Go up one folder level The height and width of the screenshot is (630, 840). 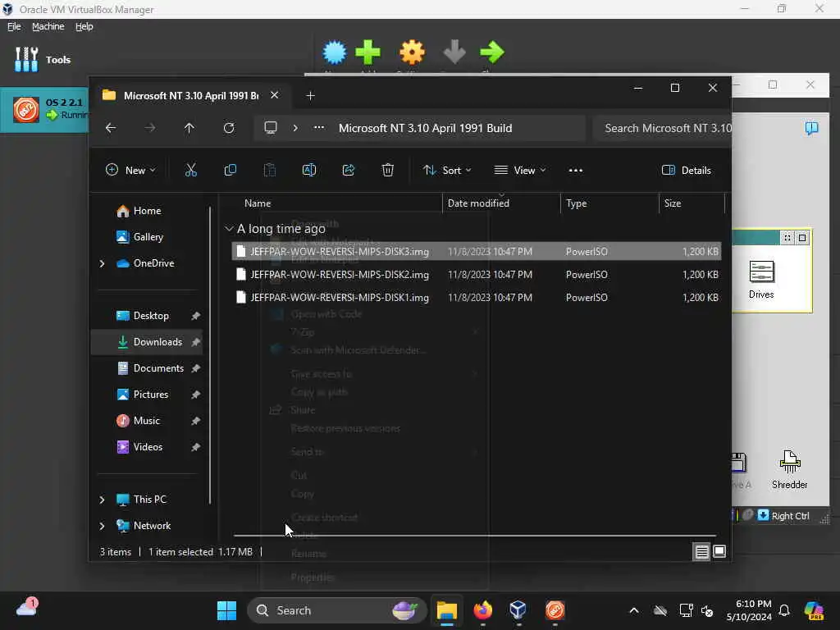coord(189,128)
